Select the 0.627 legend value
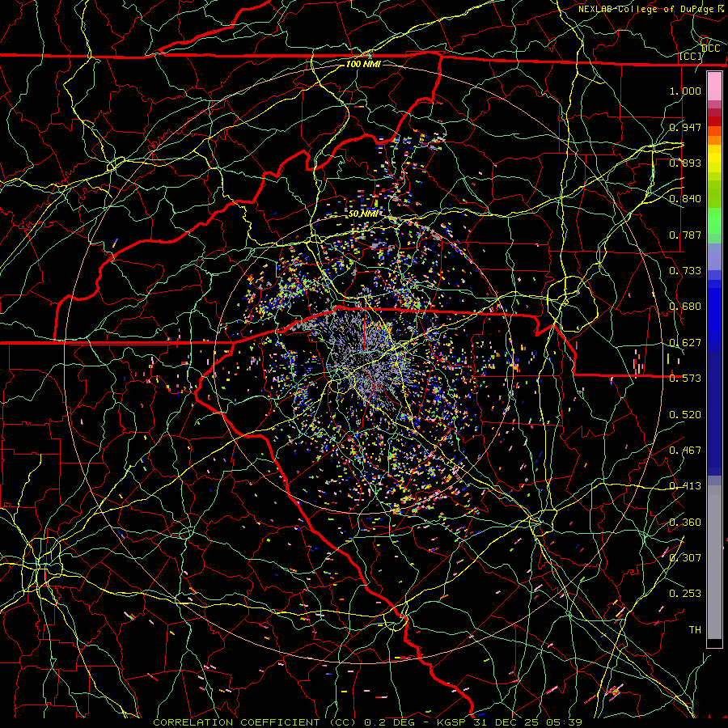The width and height of the screenshot is (728, 728). pyautogui.click(x=685, y=343)
